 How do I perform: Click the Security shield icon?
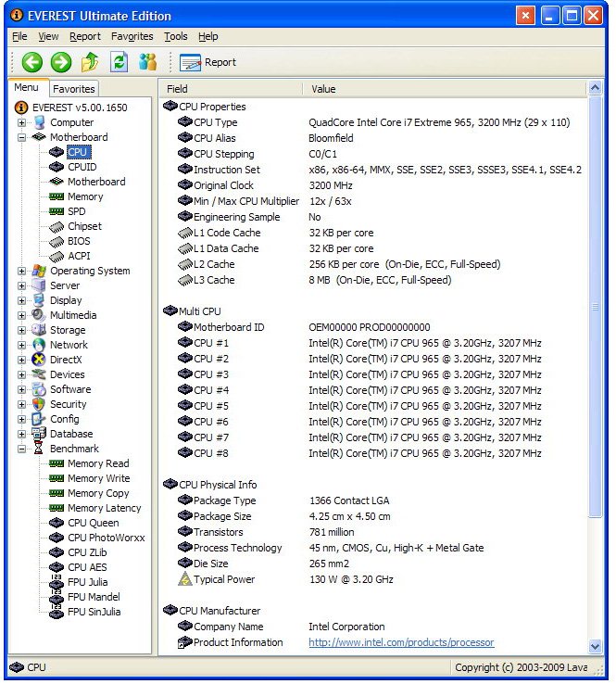[x=39, y=404]
